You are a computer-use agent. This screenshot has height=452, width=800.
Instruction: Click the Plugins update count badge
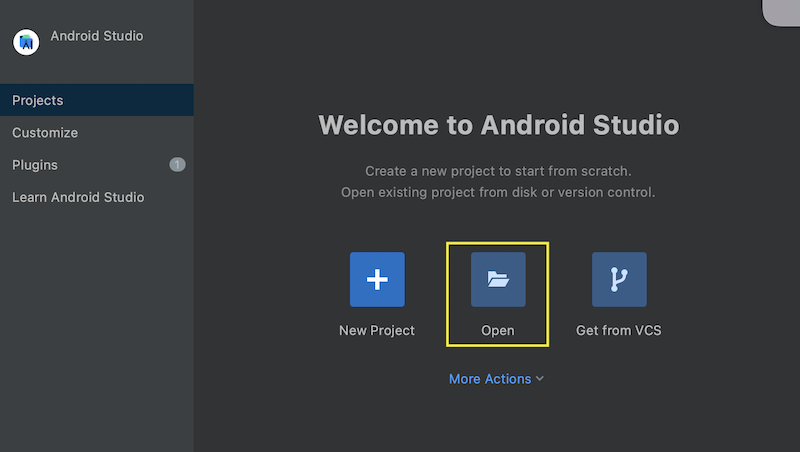(178, 164)
